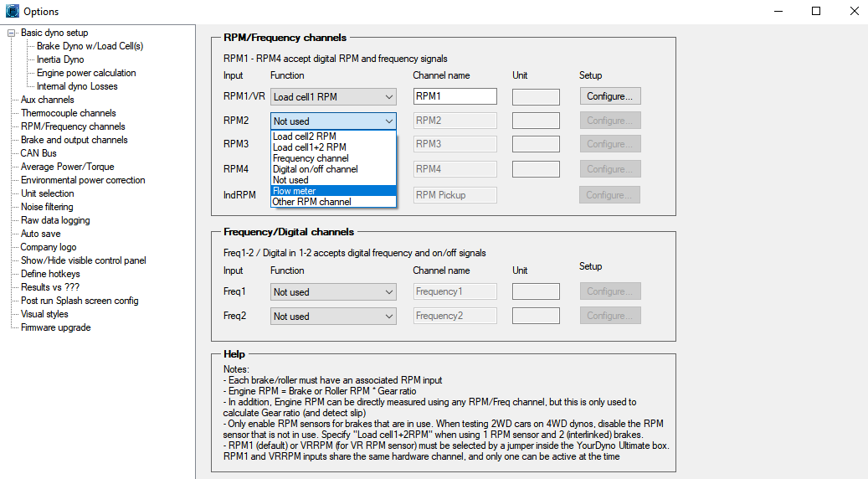
Task: Go to Show/Hide visible control panel
Action: (x=84, y=260)
